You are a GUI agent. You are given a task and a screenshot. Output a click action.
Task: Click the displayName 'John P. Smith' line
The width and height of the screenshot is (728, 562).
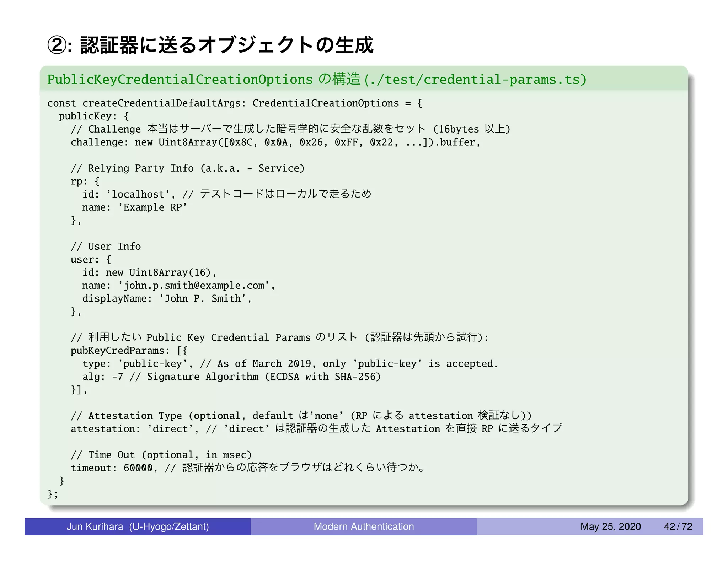167,299
